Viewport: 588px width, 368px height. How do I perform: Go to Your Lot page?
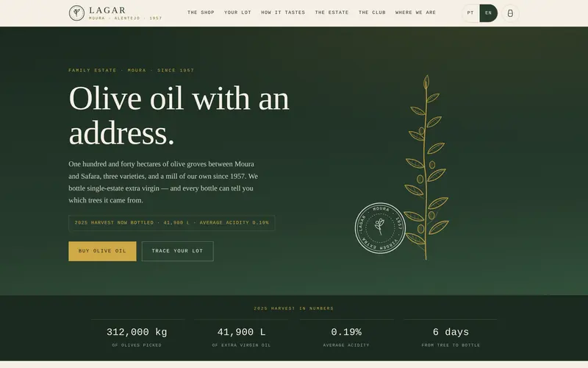point(237,13)
